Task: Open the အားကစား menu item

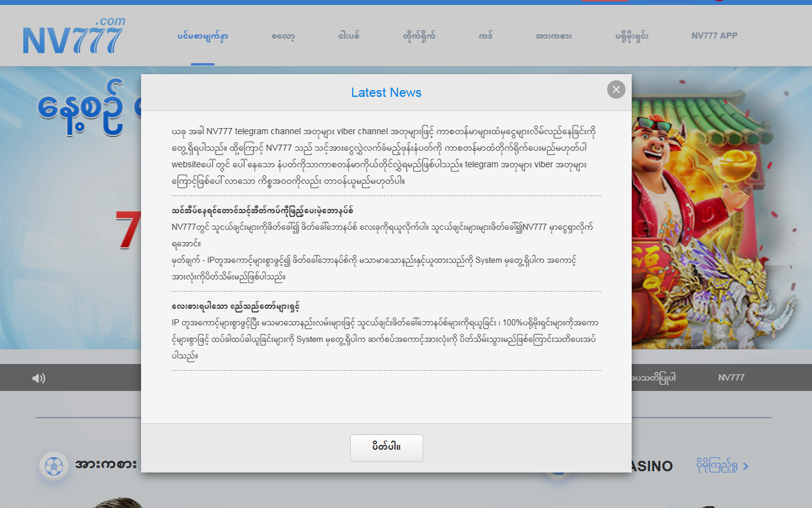Action: [553, 36]
